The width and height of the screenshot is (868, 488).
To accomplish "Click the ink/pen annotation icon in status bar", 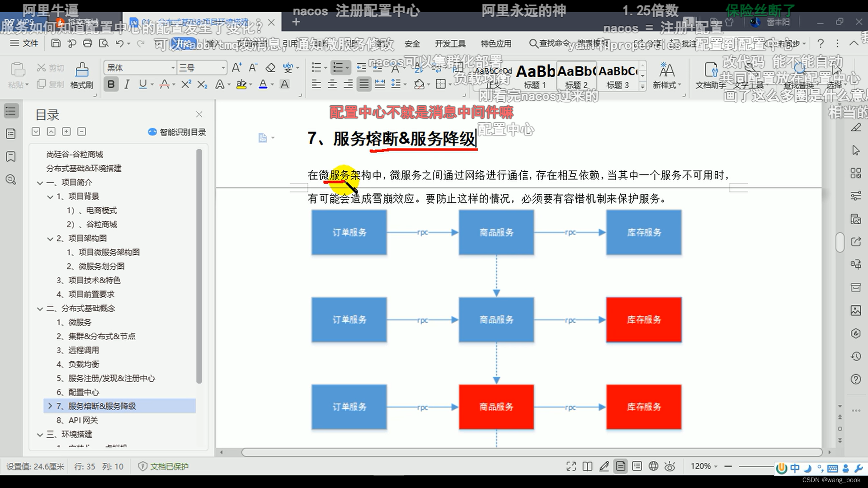I will pyautogui.click(x=604, y=466).
